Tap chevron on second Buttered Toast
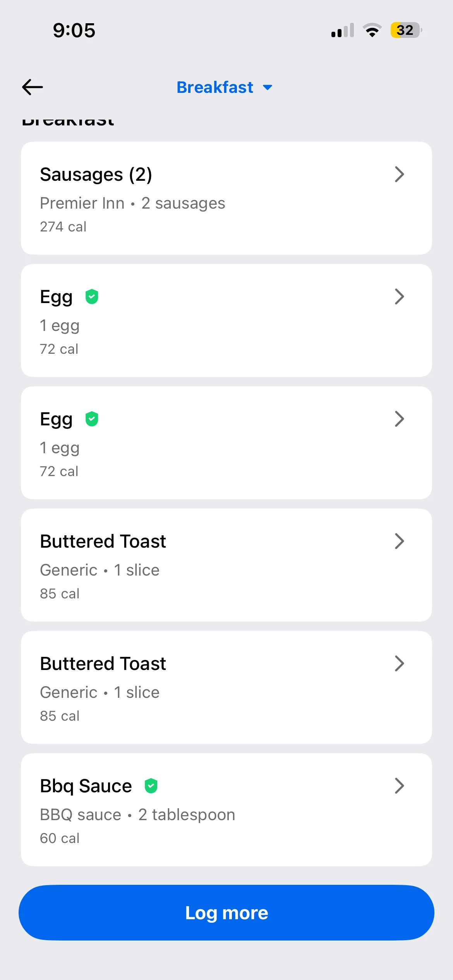The height and width of the screenshot is (980, 453). [x=399, y=664]
